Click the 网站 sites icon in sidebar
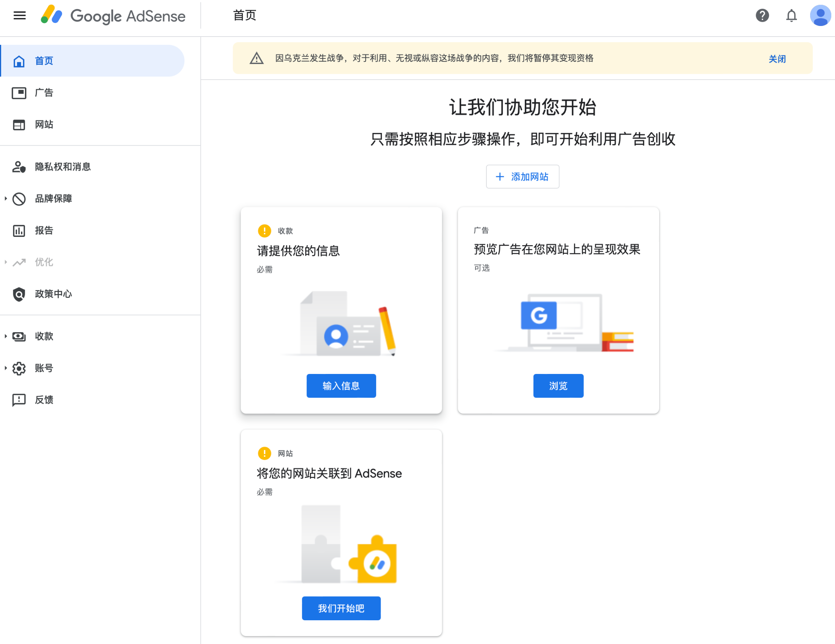Screen dimensions: 835x644 tap(19, 125)
